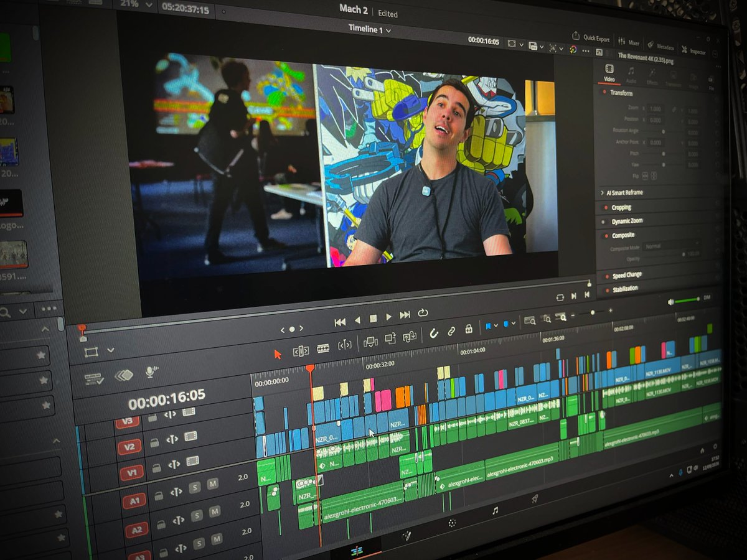Viewport: 747px width, 560px height.
Task: Toggle auto track selector on V2
Action: coord(172,439)
